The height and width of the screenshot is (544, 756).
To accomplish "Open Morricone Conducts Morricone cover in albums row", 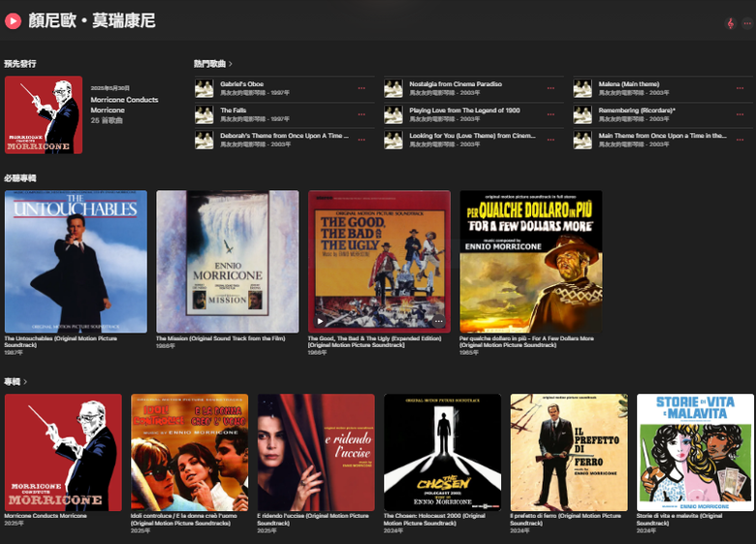I will [63, 453].
